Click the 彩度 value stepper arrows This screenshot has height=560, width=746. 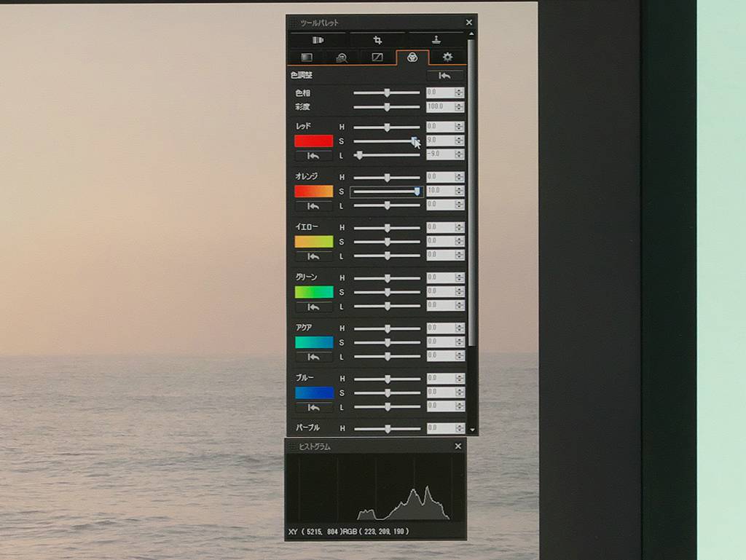click(459, 107)
